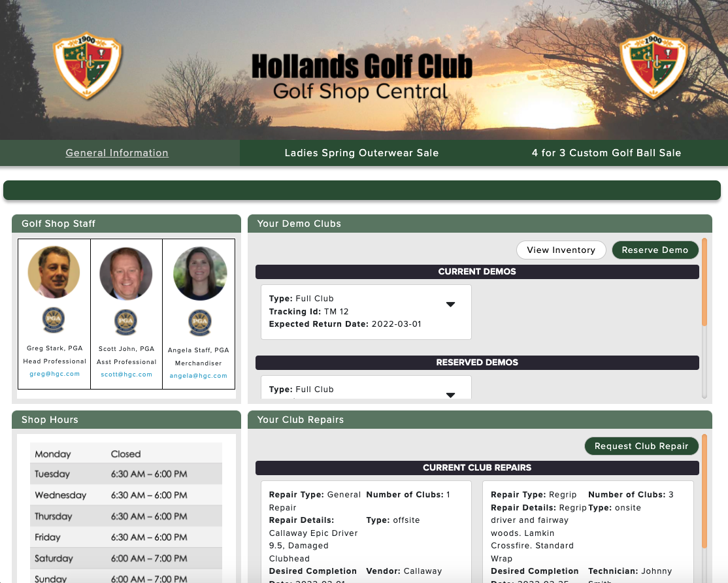
Task: Open the 4 for 3 Custom Golf Ball Sale tab
Action: [x=606, y=153]
